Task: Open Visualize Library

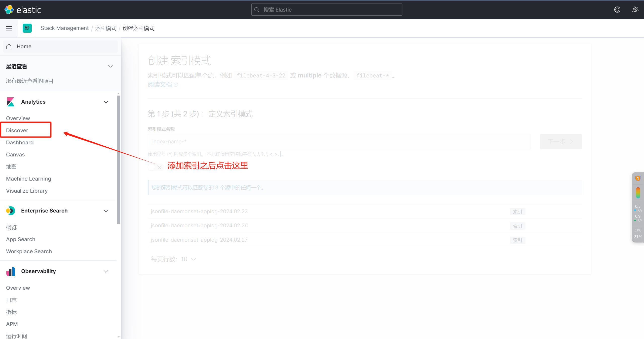Action: click(27, 191)
